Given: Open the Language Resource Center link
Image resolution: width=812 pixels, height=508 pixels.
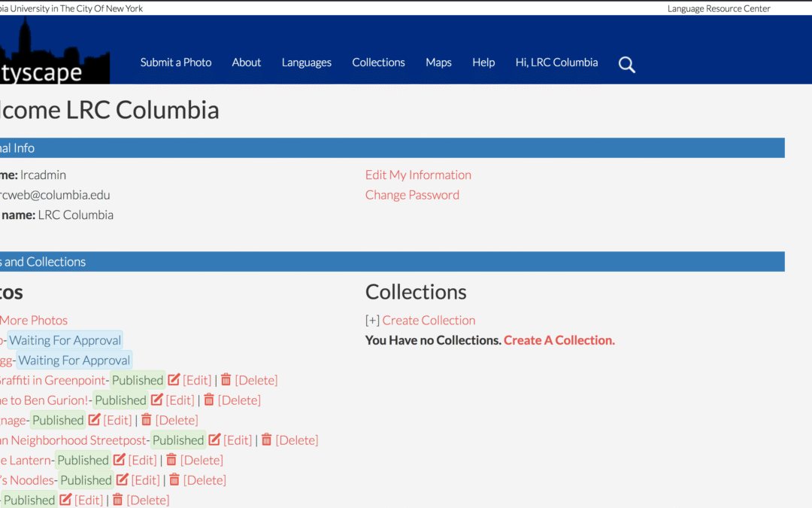Looking at the screenshot, I should [x=718, y=8].
